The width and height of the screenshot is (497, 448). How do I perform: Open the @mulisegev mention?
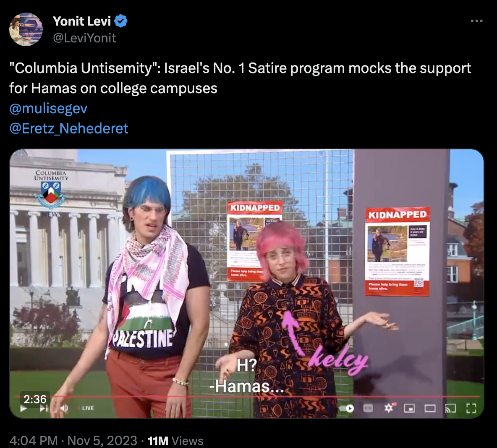(48, 108)
